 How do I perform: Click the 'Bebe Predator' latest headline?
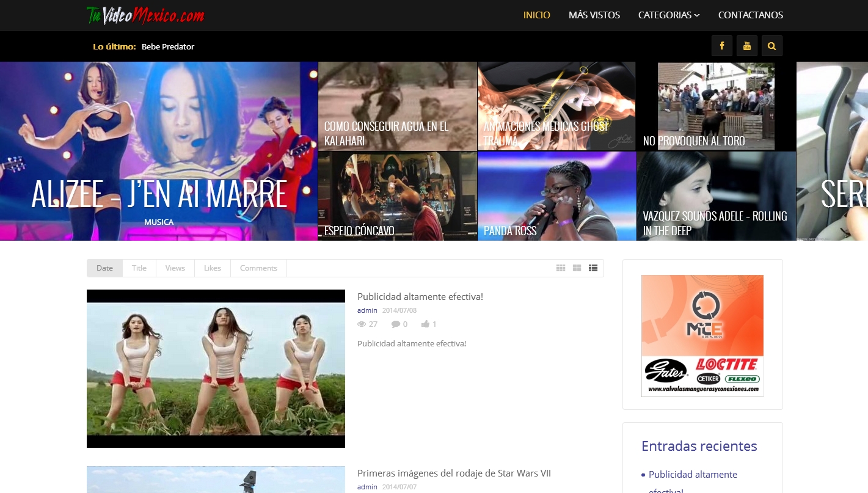168,46
